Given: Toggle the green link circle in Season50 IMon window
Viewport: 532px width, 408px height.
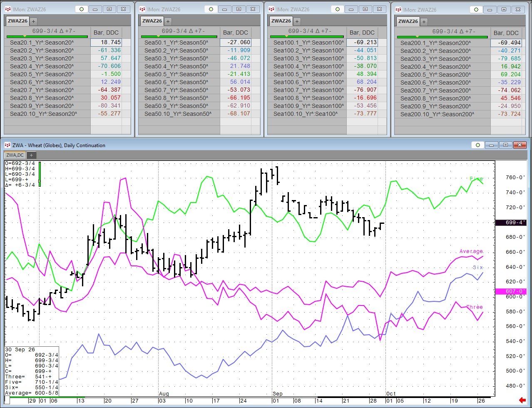Looking at the screenshot, I should pyautogui.click(x=211, y=9).
